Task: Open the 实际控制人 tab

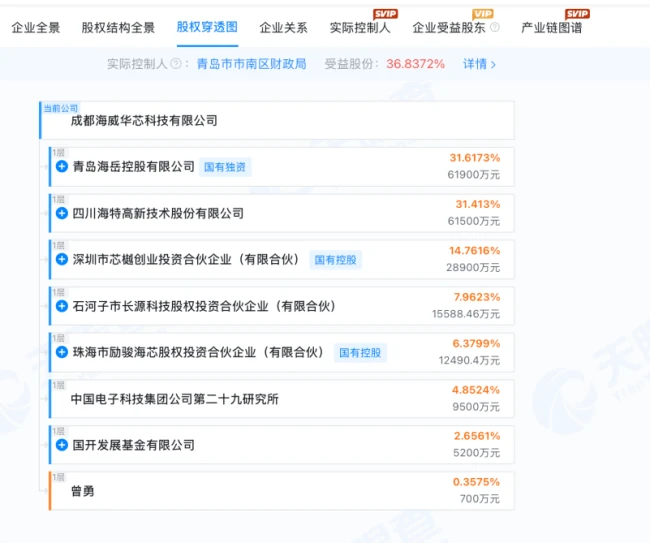Action: [360, 28]
